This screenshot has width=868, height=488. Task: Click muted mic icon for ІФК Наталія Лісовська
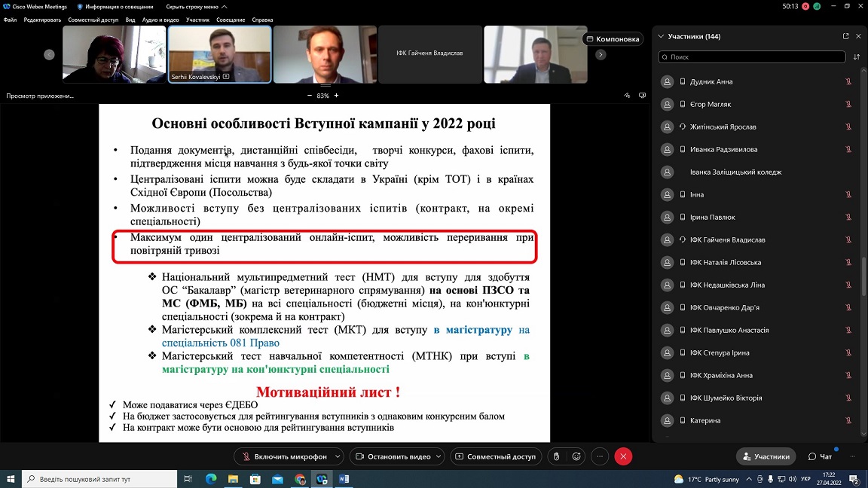[x=848, y=262]
